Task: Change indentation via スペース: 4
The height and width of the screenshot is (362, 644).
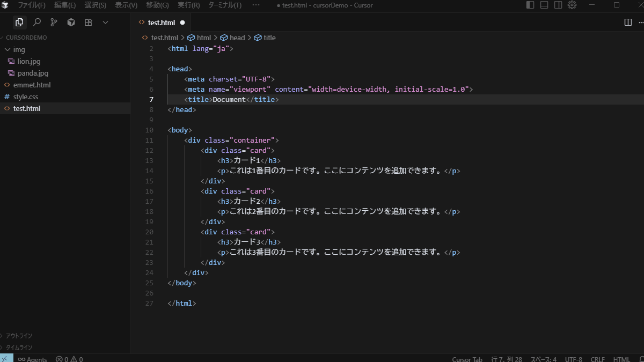Action: [544, 359]
